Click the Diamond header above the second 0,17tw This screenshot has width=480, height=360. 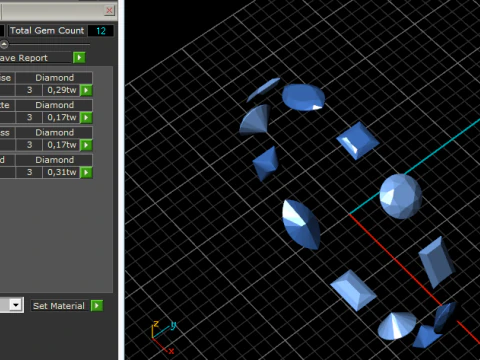(54, 132)
